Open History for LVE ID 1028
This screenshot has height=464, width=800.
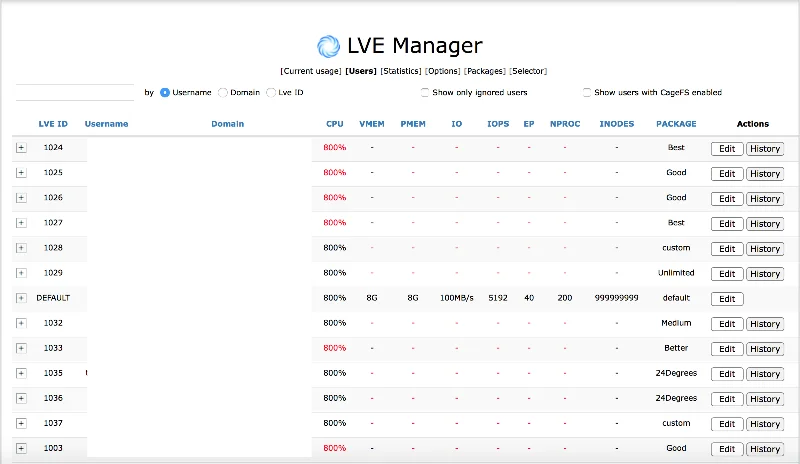click(765, 249)
